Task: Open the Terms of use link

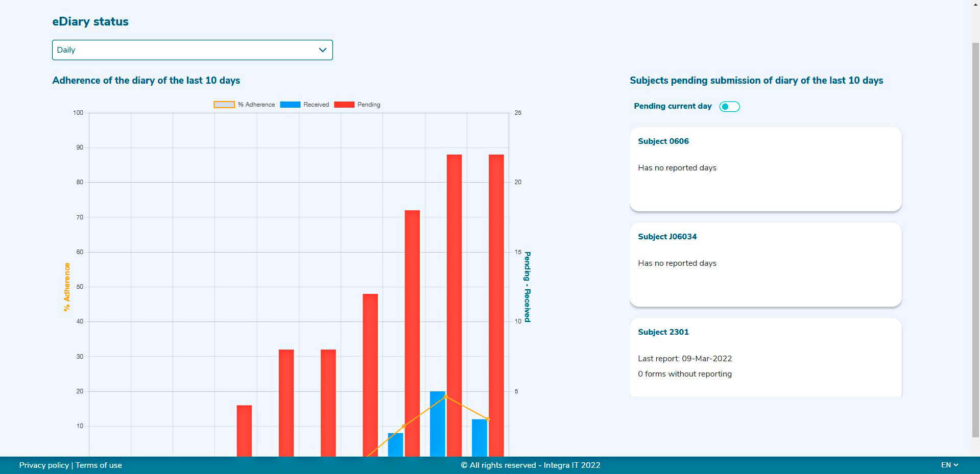Action: [x=99, y=465]
